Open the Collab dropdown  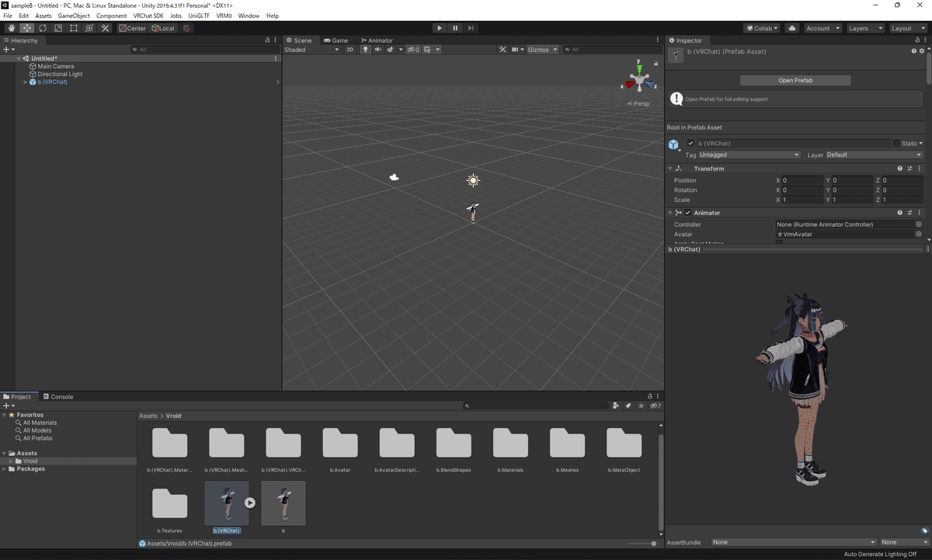[763, 28]
